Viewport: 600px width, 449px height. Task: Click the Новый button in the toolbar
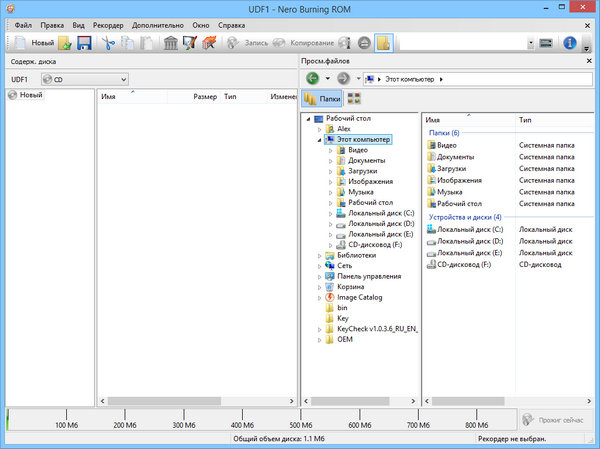coord(33,43)
